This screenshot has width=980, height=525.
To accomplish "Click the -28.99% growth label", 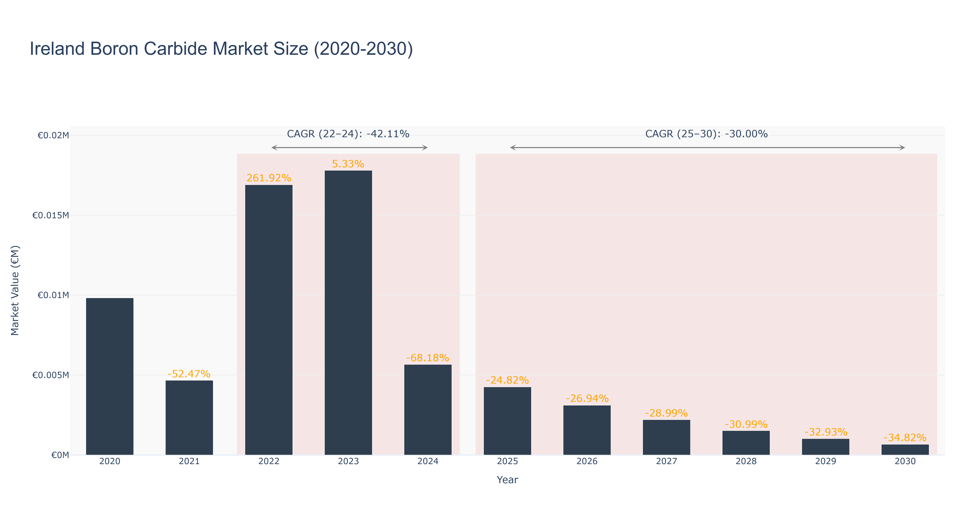I will [666, 413].
